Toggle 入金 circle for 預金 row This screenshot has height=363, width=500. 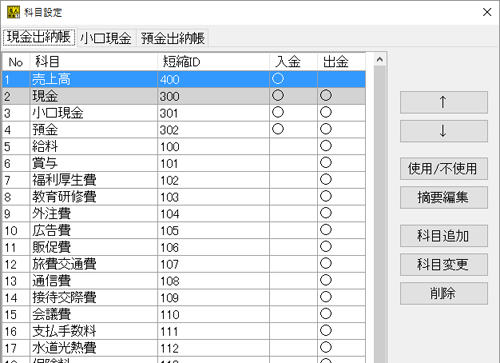(278, 129)
